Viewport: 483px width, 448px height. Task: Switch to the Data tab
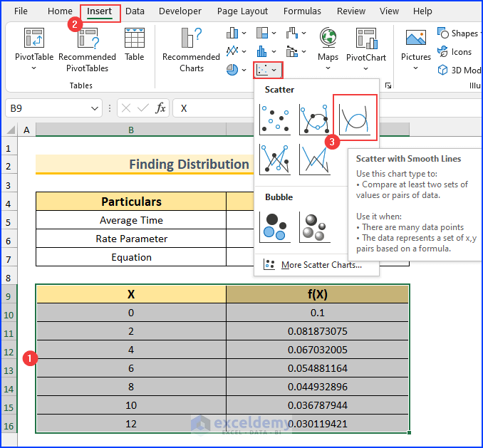coord(135,11)
